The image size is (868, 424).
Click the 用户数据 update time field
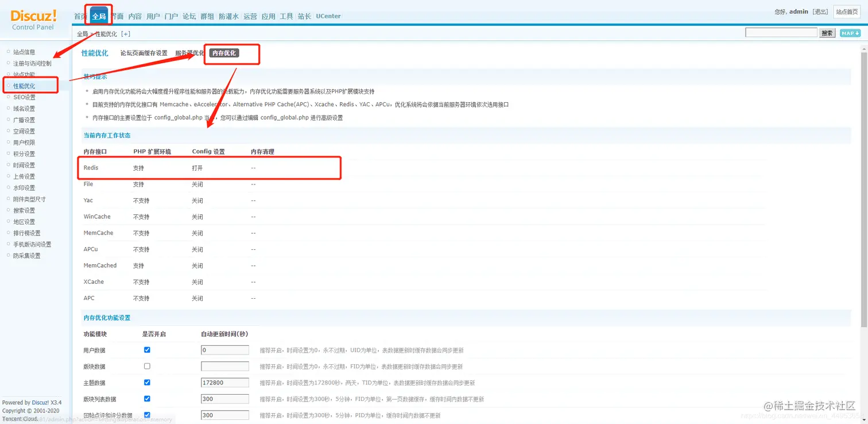[x=225, y=350]
